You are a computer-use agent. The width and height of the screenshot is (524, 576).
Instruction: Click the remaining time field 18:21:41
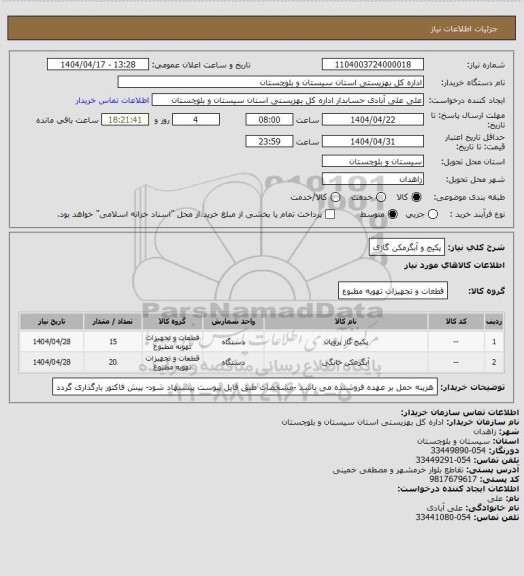(125, 120)
